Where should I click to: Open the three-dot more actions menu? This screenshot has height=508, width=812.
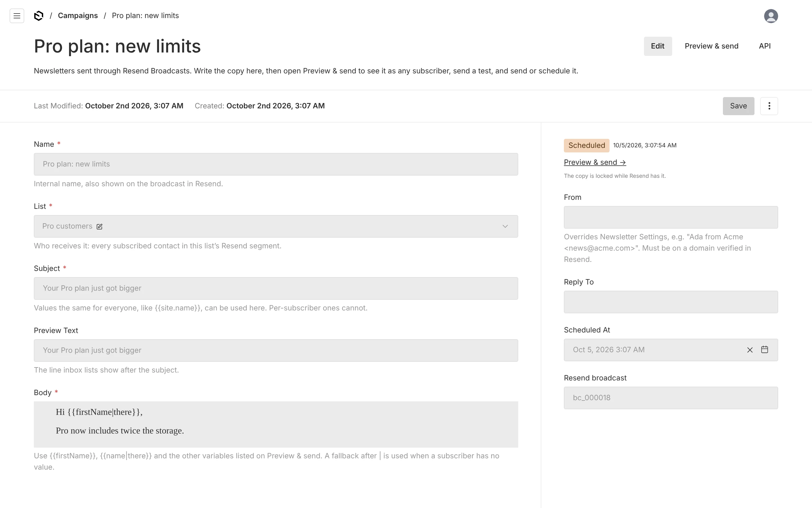point(769,106)
